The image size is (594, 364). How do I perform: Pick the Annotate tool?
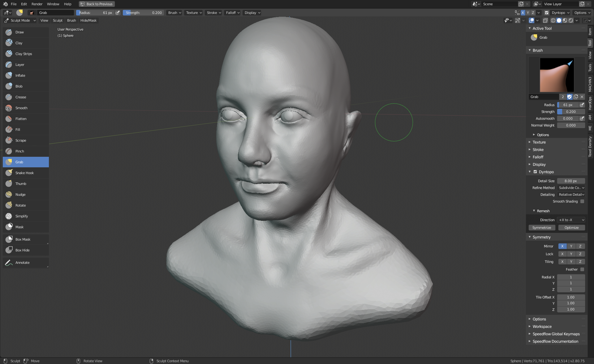(x=22, y=263)
